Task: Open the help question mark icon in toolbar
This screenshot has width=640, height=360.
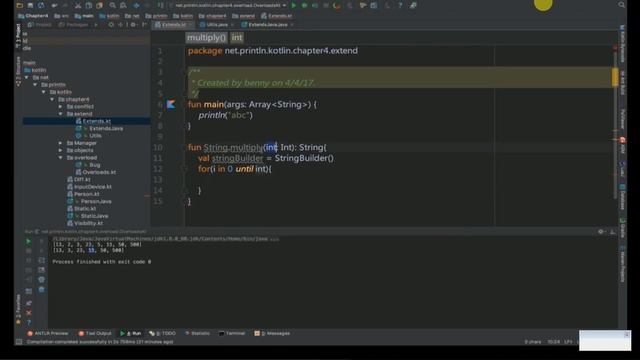Action: click(400, 5)
